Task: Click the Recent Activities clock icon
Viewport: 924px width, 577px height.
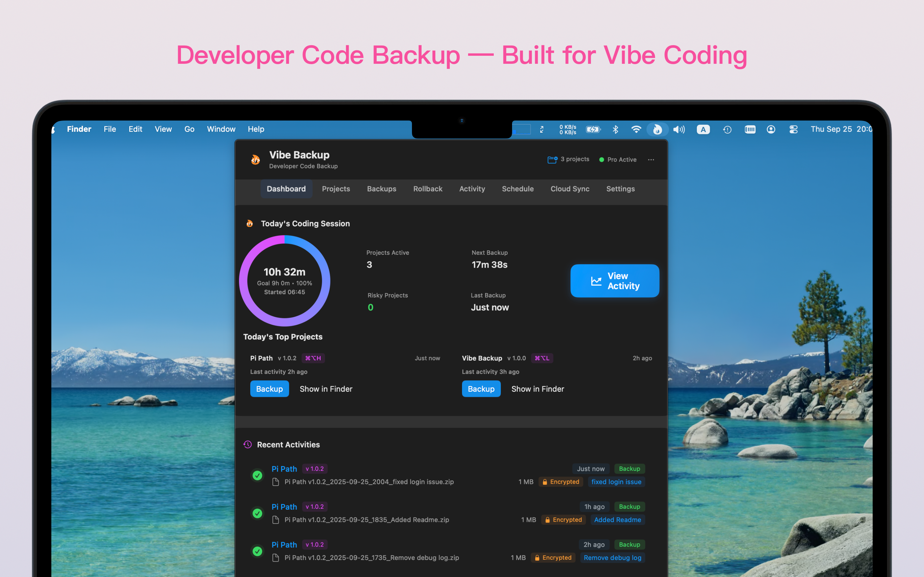Action: [247, 445]
